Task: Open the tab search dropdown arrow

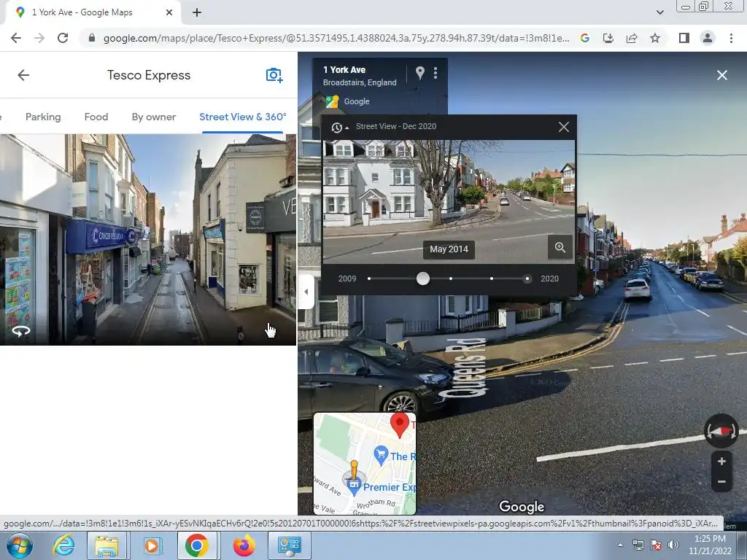Action: (x=659, y=12)
